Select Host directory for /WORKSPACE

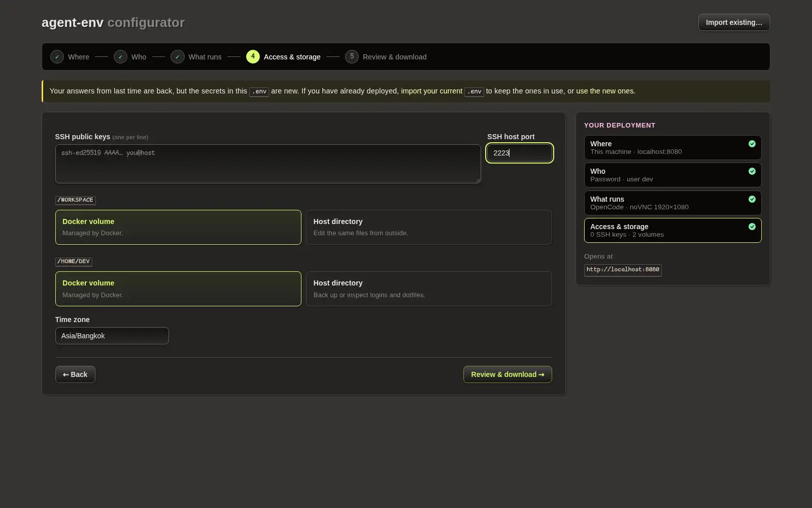(429, 227)
